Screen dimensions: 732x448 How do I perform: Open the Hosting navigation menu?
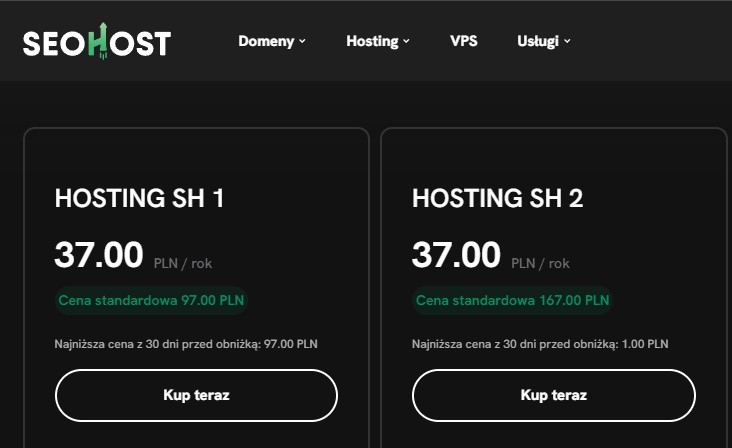[x=372, y=41]
